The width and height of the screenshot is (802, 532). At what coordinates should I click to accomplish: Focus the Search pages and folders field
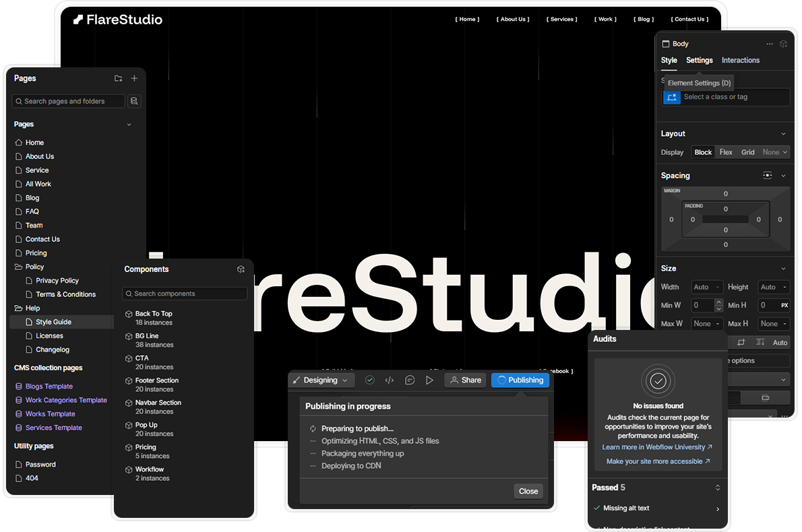point(69,101)
